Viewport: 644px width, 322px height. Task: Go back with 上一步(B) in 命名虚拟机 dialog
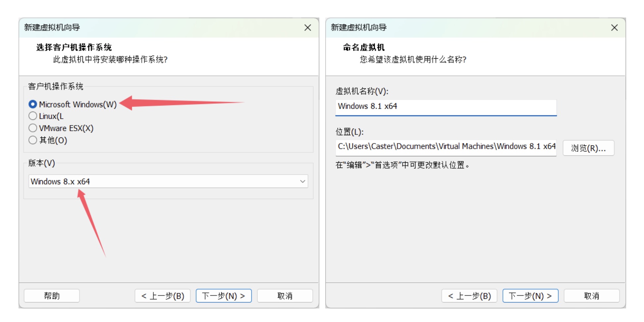(469, 296)
